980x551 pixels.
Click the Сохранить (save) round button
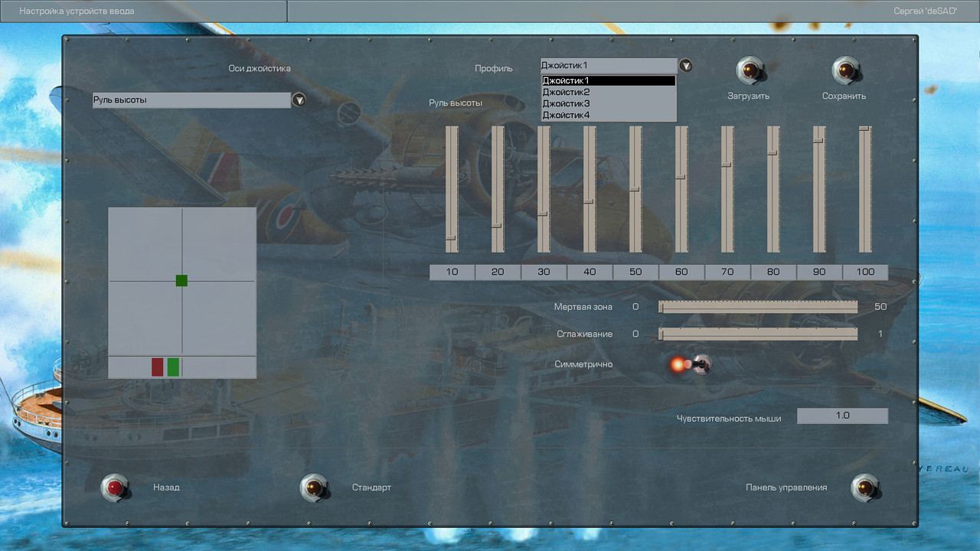point(847,71)
